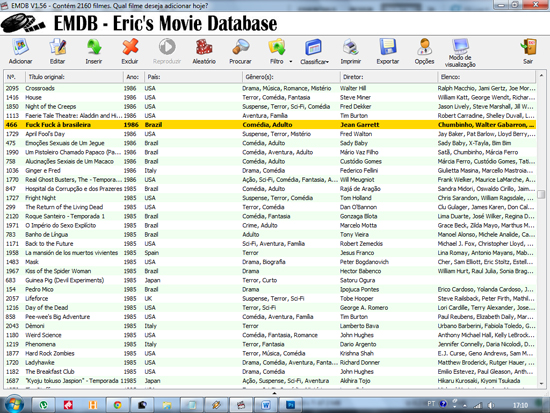This screenshot has height=413, width=550.
Task: Open the Windows Start button
Action: coord(14,405)
